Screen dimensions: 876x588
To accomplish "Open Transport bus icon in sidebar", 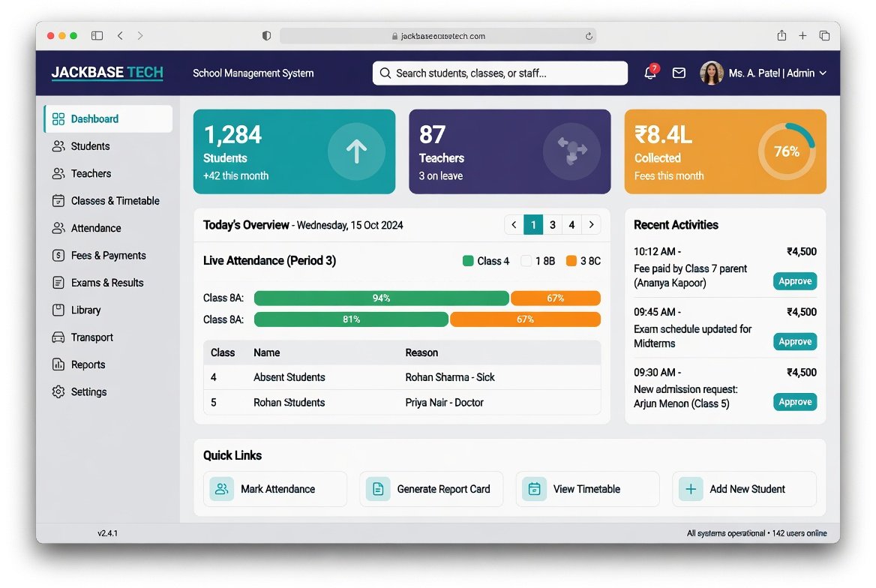I will click(x=58, y=337).
